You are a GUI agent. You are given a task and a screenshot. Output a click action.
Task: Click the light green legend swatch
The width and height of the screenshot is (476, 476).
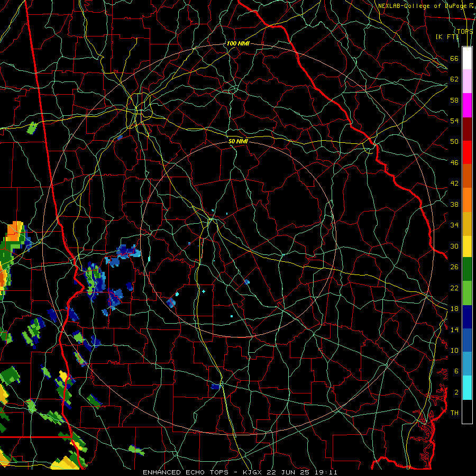point(467,293)
